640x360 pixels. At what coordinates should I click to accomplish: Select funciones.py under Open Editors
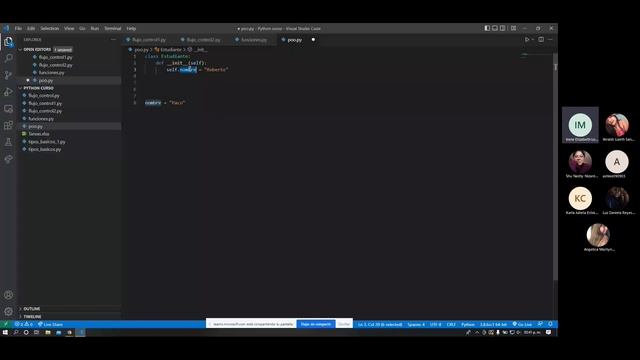pyautogui.click(x=51, y=73)
